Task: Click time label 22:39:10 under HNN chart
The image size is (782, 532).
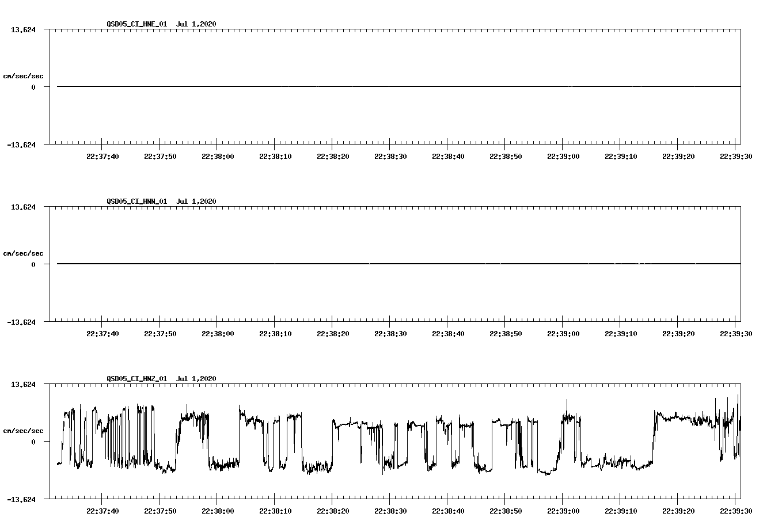Action: 621,333
